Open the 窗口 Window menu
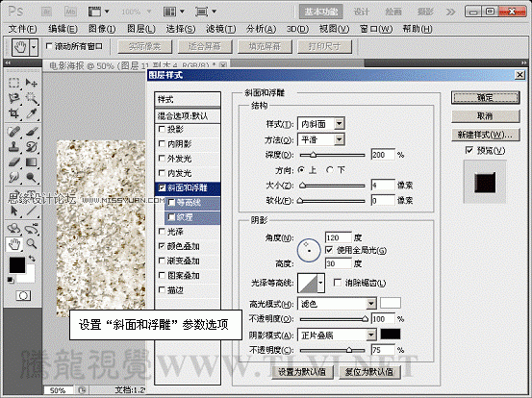This screenshot has width=532, height=398. pos(376,29)
